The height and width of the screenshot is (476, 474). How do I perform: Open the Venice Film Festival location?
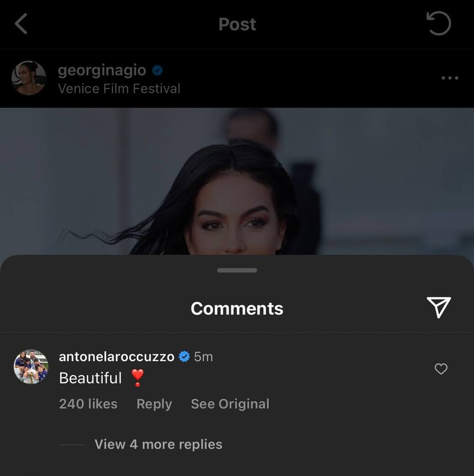click(x=119, y=88)
